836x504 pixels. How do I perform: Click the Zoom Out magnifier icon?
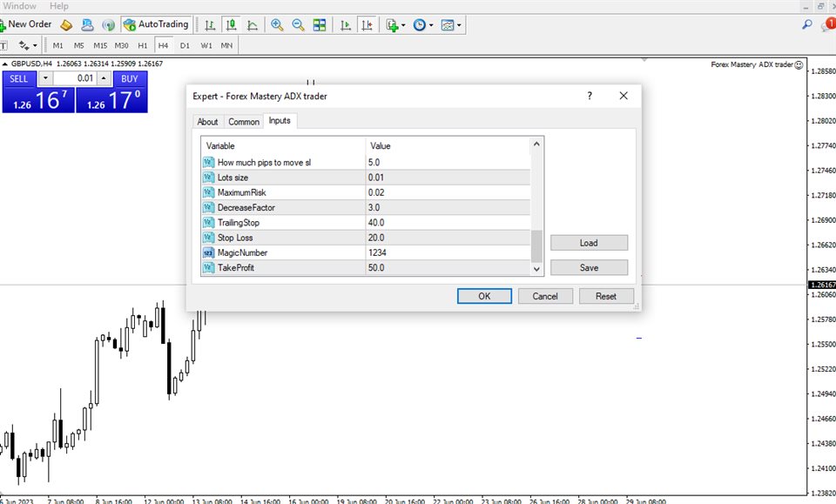pyautogui.click(x=299, y=25)
